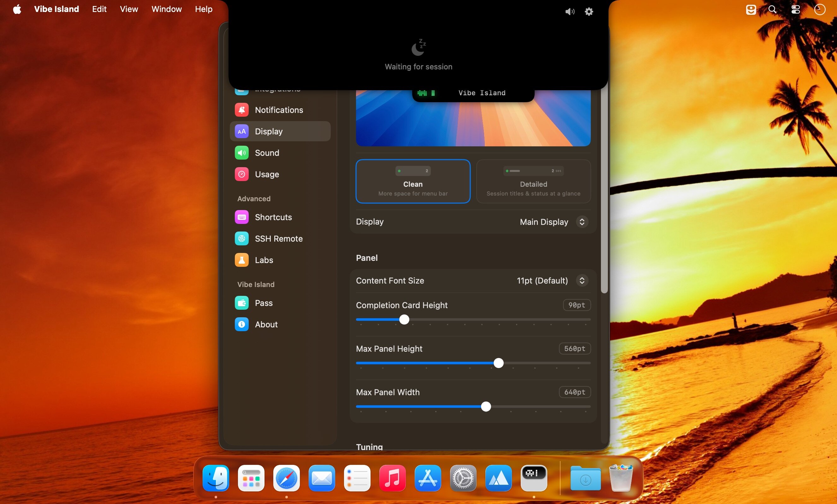837x504 pixels.
Task: Open Mail from the Dock
Action: [x=322, y=478]
